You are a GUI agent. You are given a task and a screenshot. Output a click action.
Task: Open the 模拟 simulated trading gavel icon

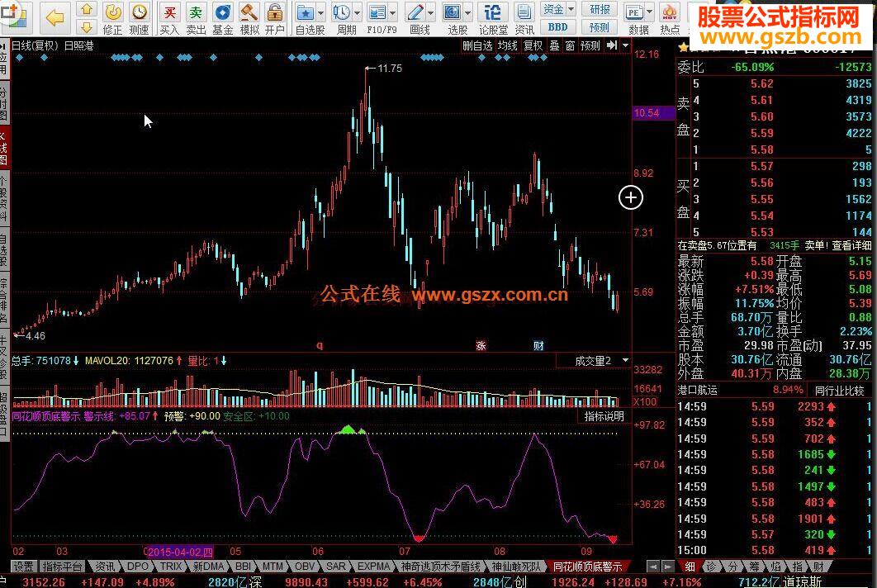tap(249, 18)
